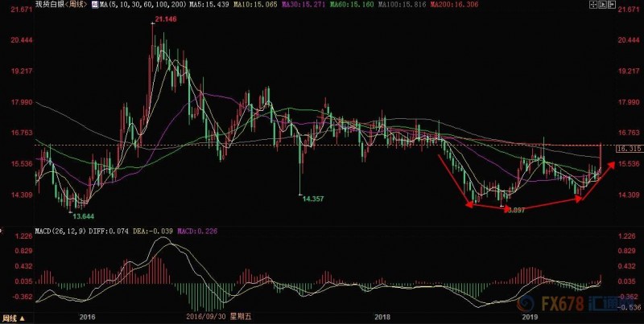Click the 2018 label on the time axis
Image resolution: width=644 pixels, height=324 pixels.
[382, 317]
